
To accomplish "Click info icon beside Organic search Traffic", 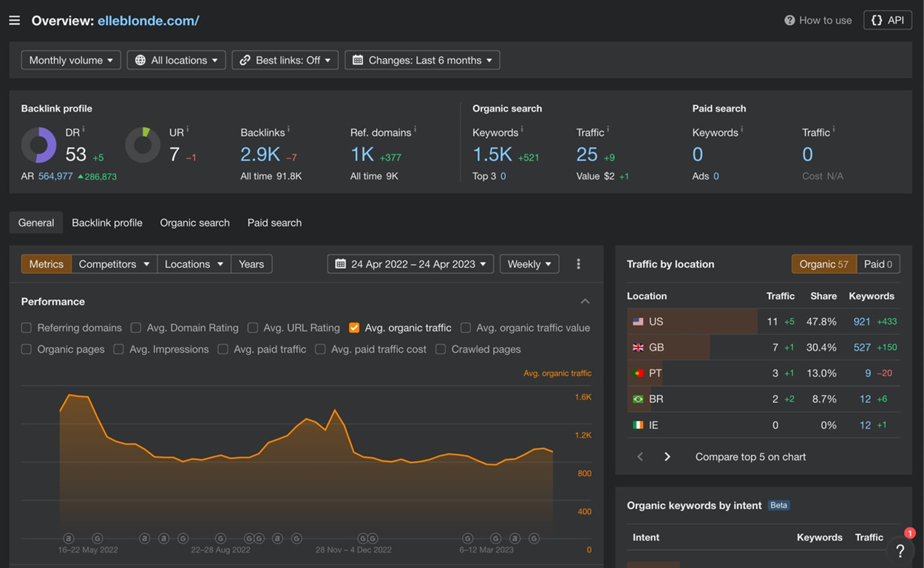I will click(608, 129).
